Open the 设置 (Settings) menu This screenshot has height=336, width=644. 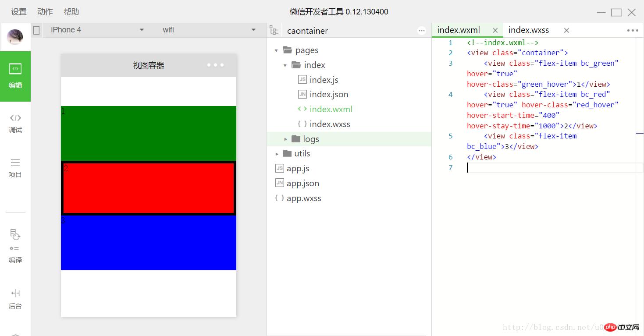tap(19, 12)
